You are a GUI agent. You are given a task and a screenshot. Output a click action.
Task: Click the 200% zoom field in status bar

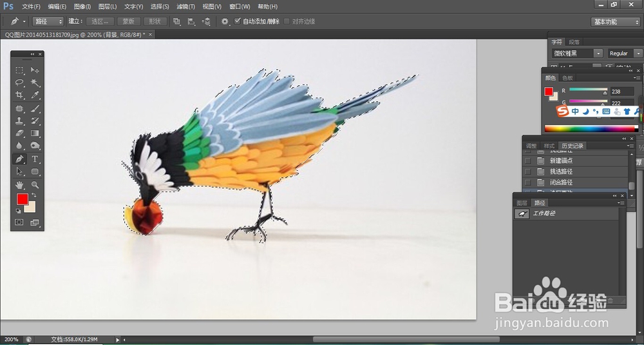(11, 339)
